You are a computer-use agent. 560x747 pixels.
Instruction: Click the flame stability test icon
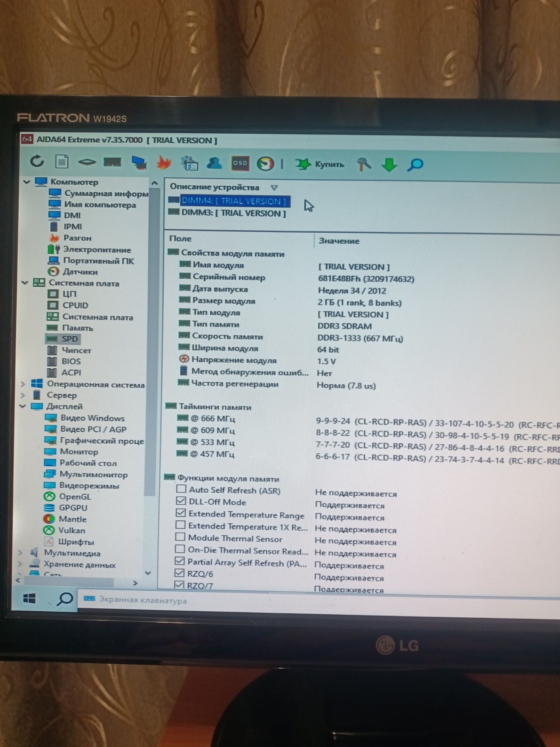164,163
